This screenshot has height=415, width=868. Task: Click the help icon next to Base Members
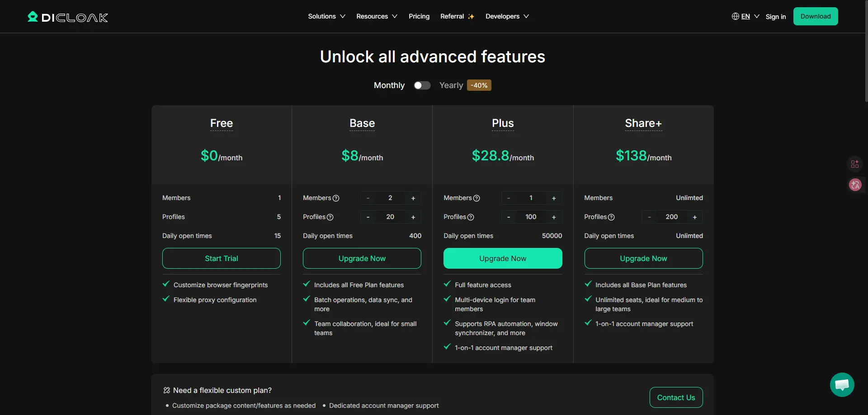point(336,198)
